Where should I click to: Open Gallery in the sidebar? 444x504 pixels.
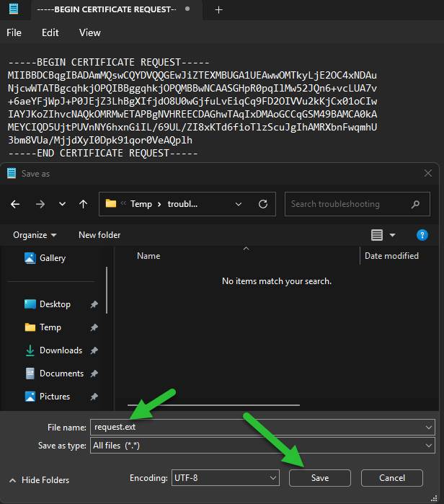pos(45,258)
